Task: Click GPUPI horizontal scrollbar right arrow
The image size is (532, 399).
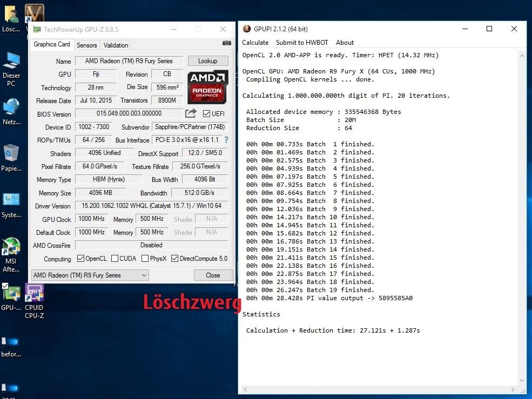Action: [x=513, y=389]
